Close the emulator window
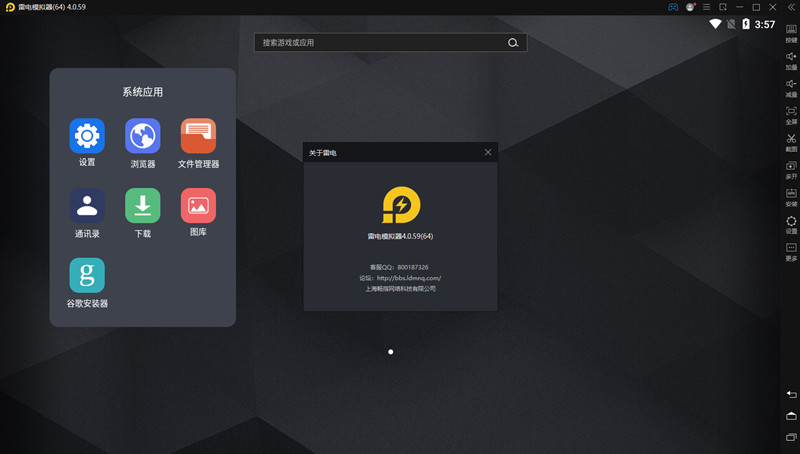This screenshot has height=454, width=800. [773, 7]
